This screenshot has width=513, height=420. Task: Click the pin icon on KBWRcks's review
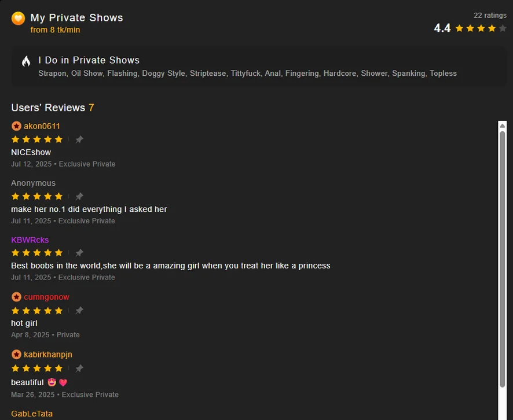[79, 253]
